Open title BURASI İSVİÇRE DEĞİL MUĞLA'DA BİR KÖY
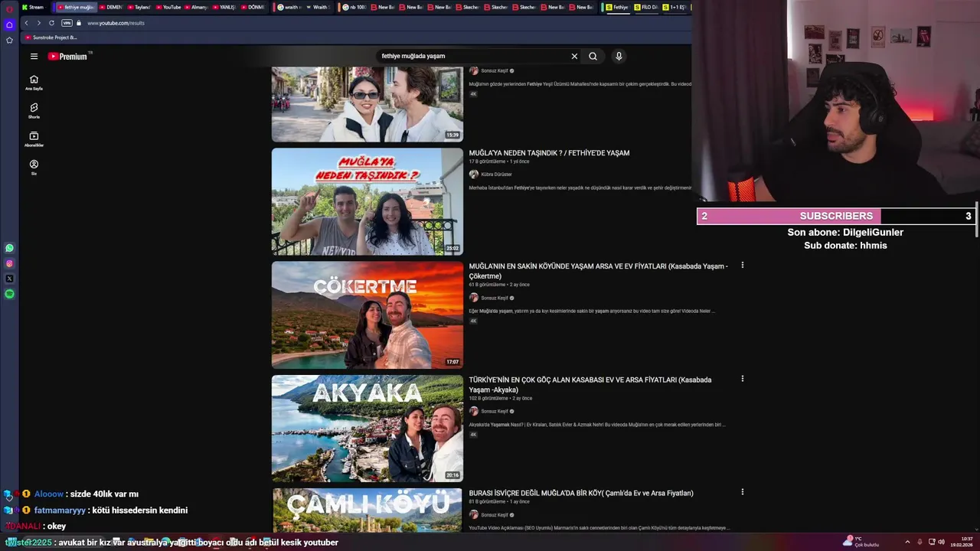Screen dimensions: 980x551 click(581, 493)
